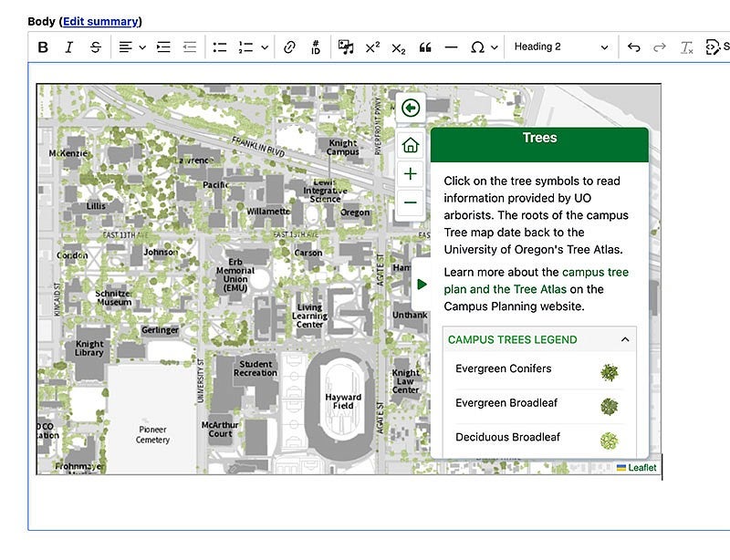The width and height of the screenshot is (730, 560).
Task: Click Pioneer Cemetery on the map
Action: click(x=152, y=434)
